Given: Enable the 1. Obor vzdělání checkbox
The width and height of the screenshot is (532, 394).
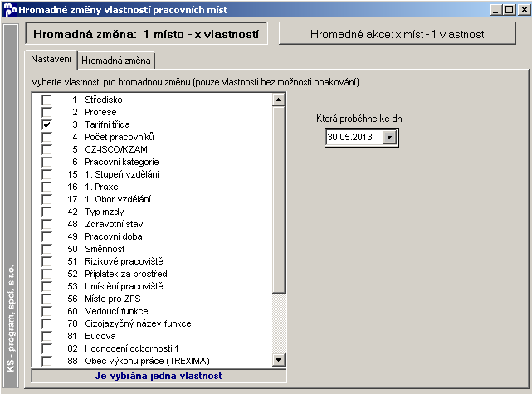Looking at the screenshot, I should tap(46, 199).
